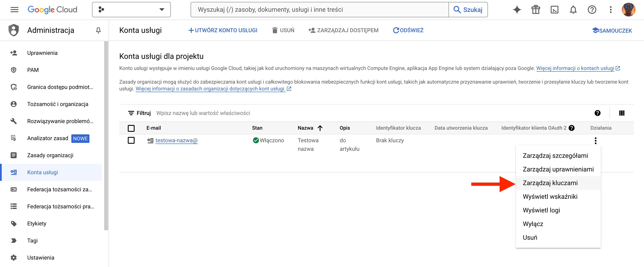Sort by Stan column header
The width and height of the screenshot is (644, 267).
coord(257,128)
